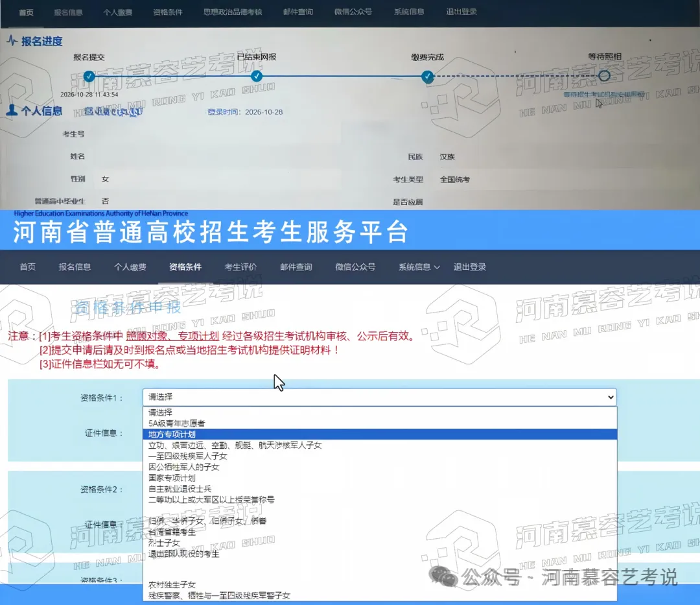Open the 思想政治品德考核 menu item
700x605 pixels.
[233, 12]
